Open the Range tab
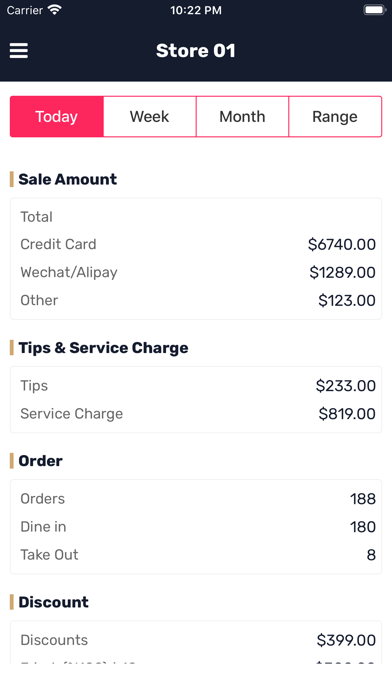 [335, 116]
